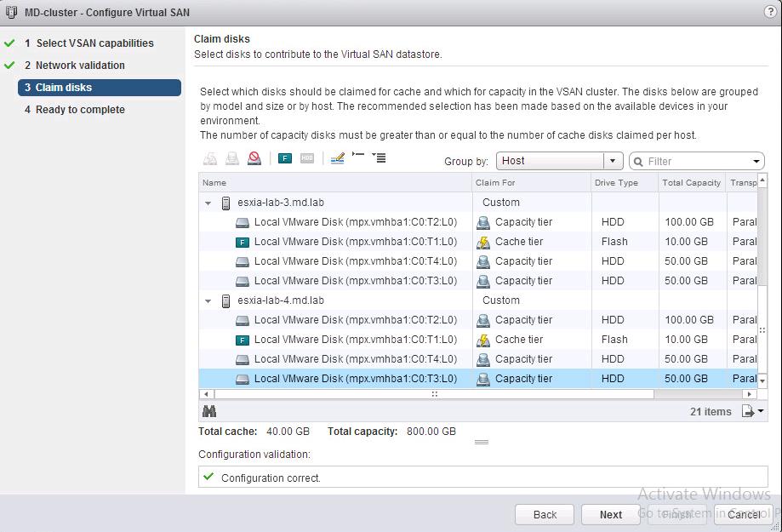782x532 pixels.
Task: Click the mark as HDD disk icon
Action: click(x=307, y=158)
